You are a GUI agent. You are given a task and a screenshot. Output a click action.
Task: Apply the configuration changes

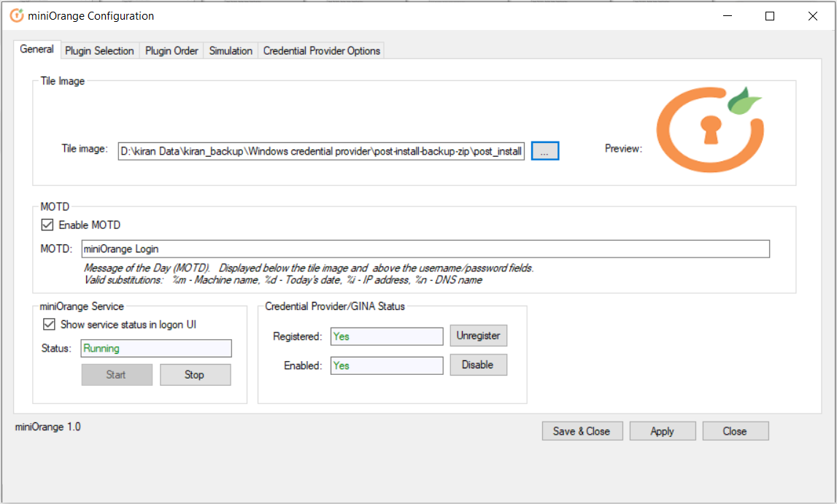pos(663,431)
